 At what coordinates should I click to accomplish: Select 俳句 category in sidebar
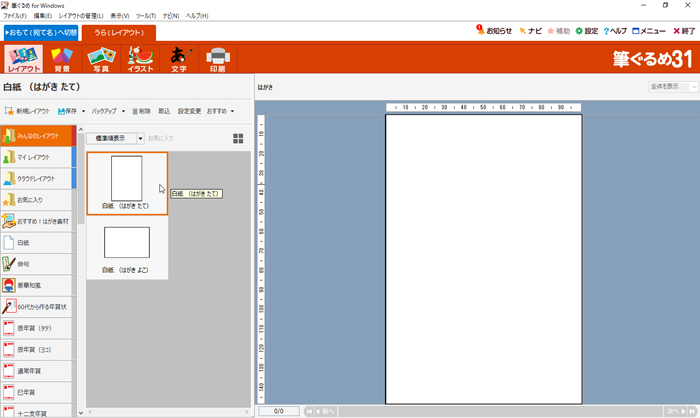(x=36, y=264)
